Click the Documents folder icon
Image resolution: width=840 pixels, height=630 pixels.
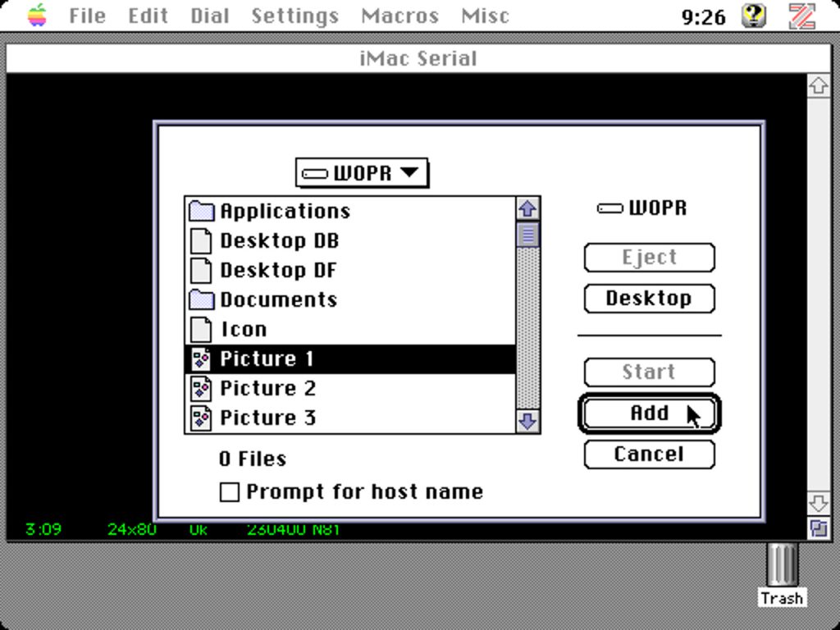(202, 299)
